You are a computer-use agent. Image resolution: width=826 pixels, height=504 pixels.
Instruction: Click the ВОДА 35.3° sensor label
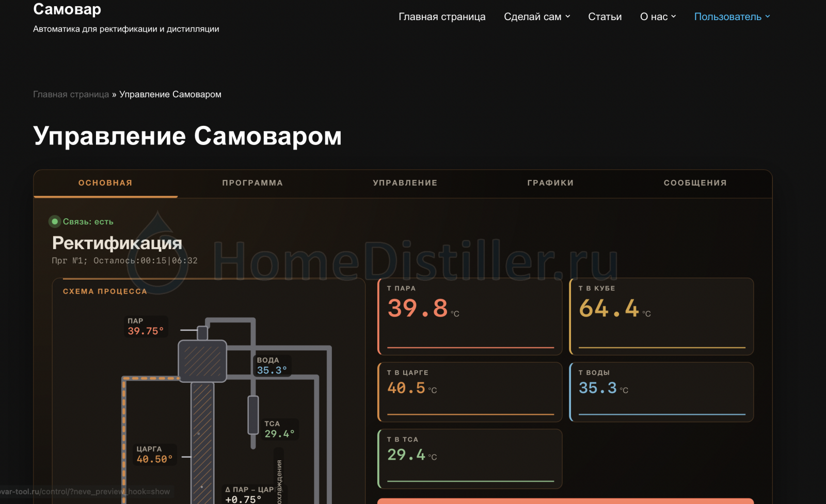point(272,366)
